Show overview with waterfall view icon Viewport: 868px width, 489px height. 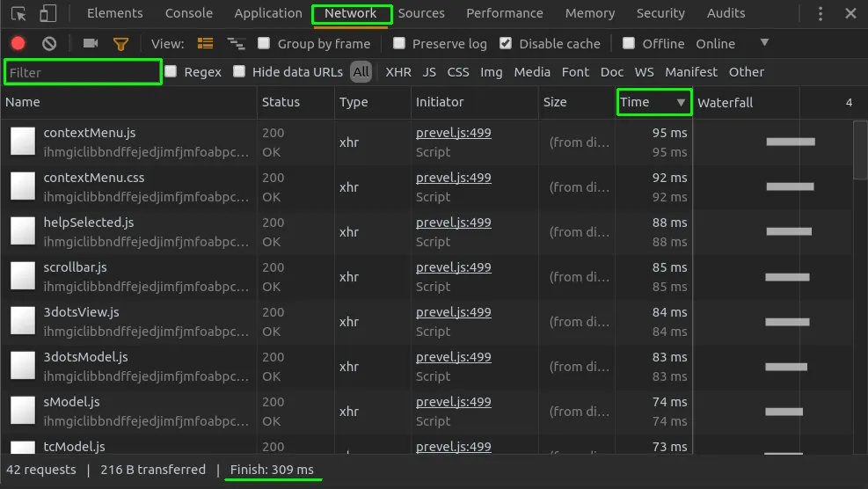tap(237, 44)
